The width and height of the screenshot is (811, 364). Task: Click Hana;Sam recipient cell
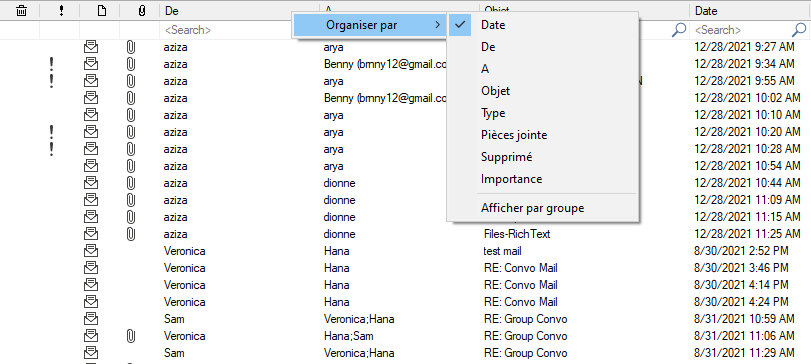[349, 336]
